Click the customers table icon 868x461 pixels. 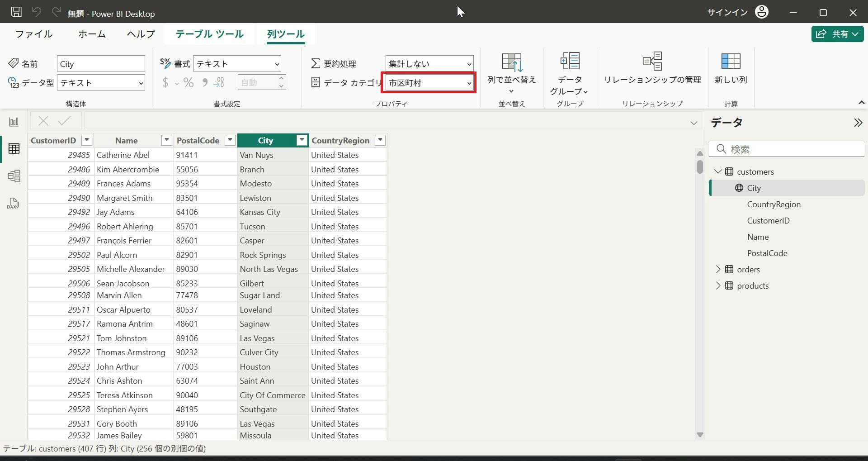point(729,171)
